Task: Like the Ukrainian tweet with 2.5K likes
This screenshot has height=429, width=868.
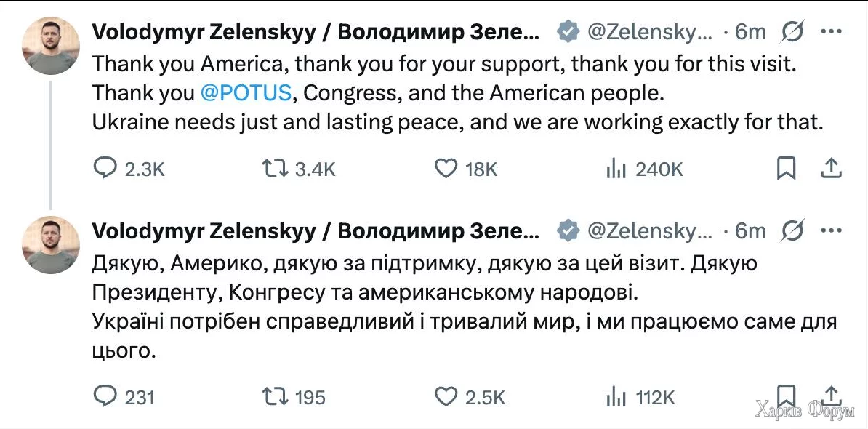Action: [449, 397]
